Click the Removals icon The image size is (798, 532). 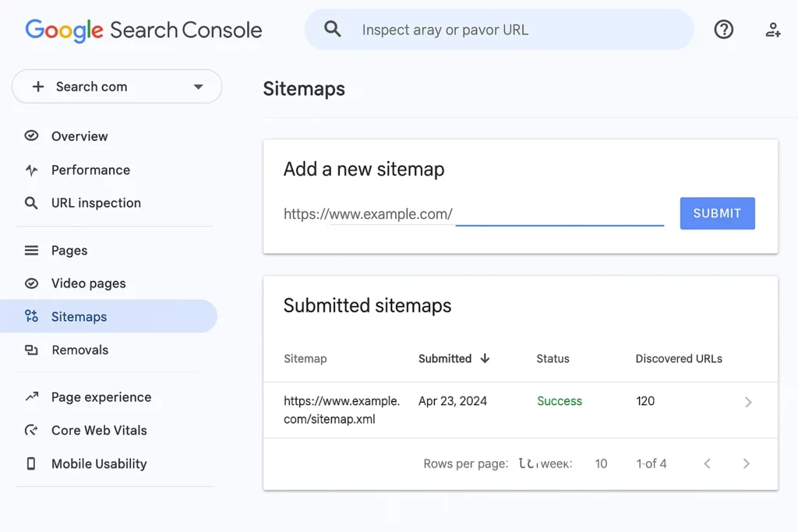click(31, 350)
